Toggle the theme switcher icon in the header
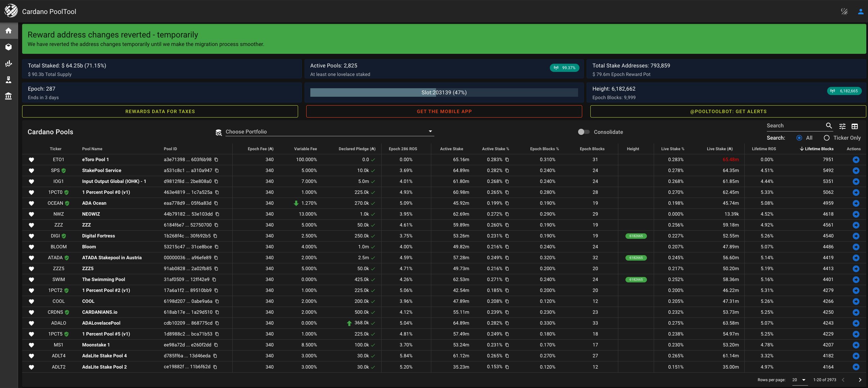 point(844,11)
